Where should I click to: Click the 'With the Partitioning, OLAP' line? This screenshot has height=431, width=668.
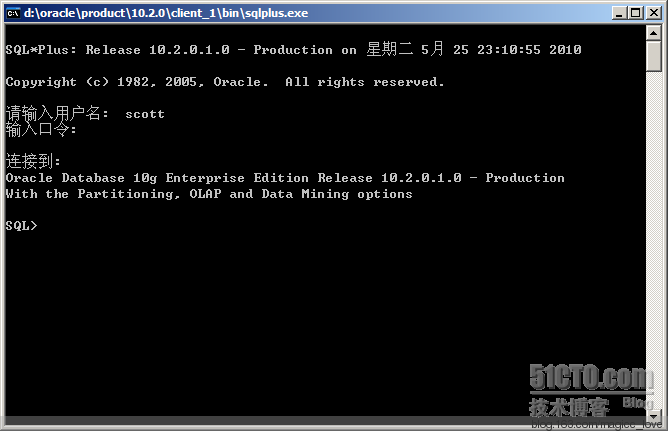tap(209, 194)
